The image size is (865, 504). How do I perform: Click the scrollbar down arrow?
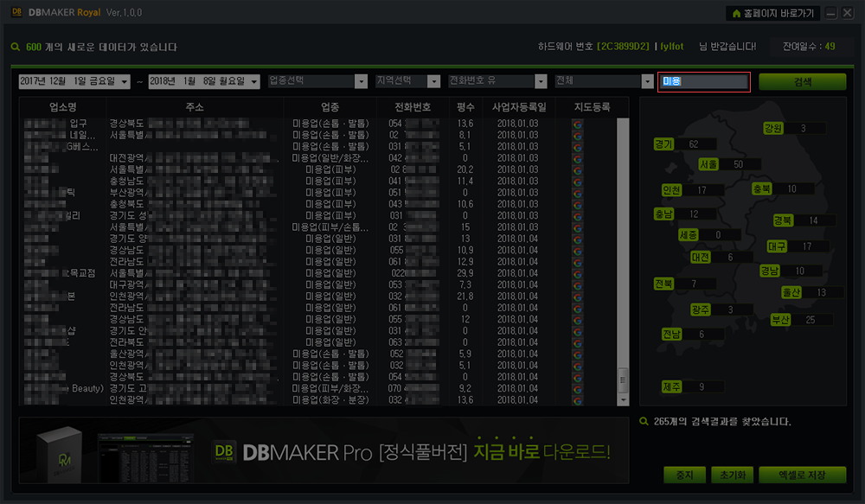pyautogui.click(x=623, y=399)
